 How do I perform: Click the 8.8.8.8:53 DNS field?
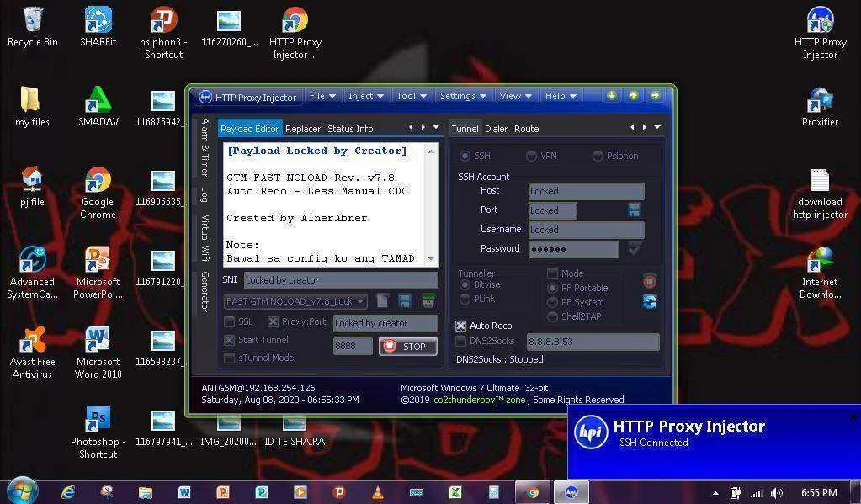click(x=593, y=342)
